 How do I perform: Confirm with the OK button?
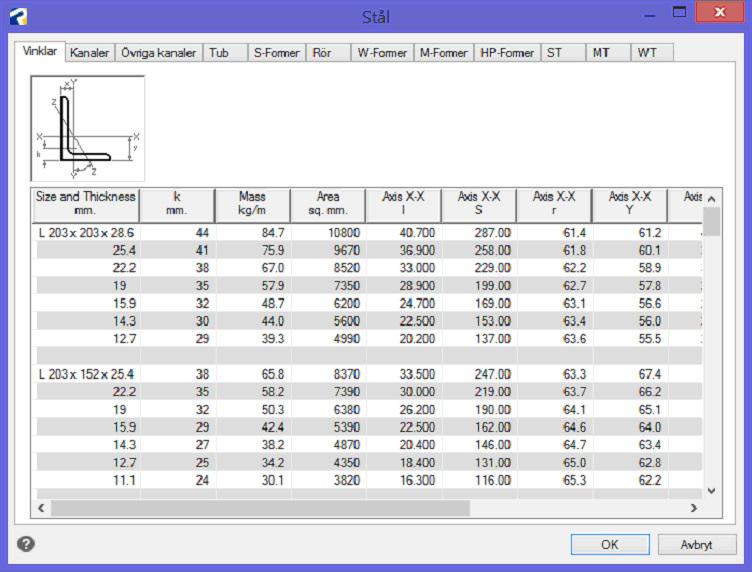610,545
